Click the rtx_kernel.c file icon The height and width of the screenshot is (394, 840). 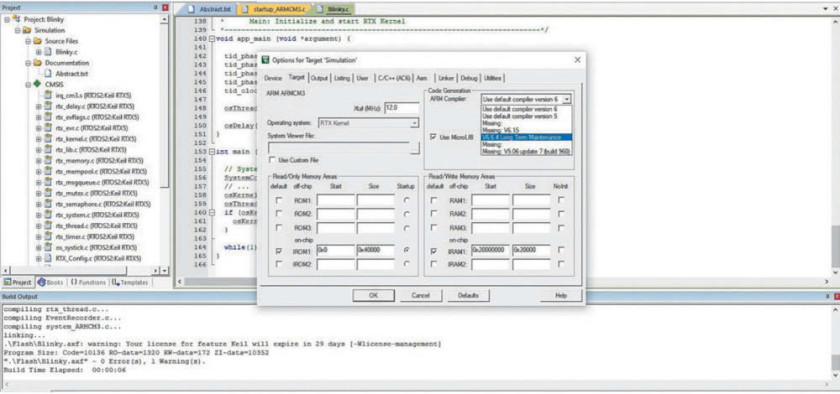(49, 139)
